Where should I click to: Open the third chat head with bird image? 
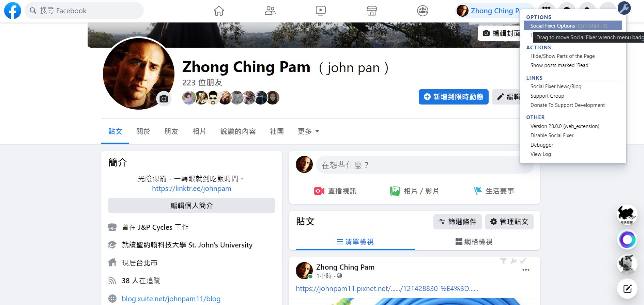627,264
